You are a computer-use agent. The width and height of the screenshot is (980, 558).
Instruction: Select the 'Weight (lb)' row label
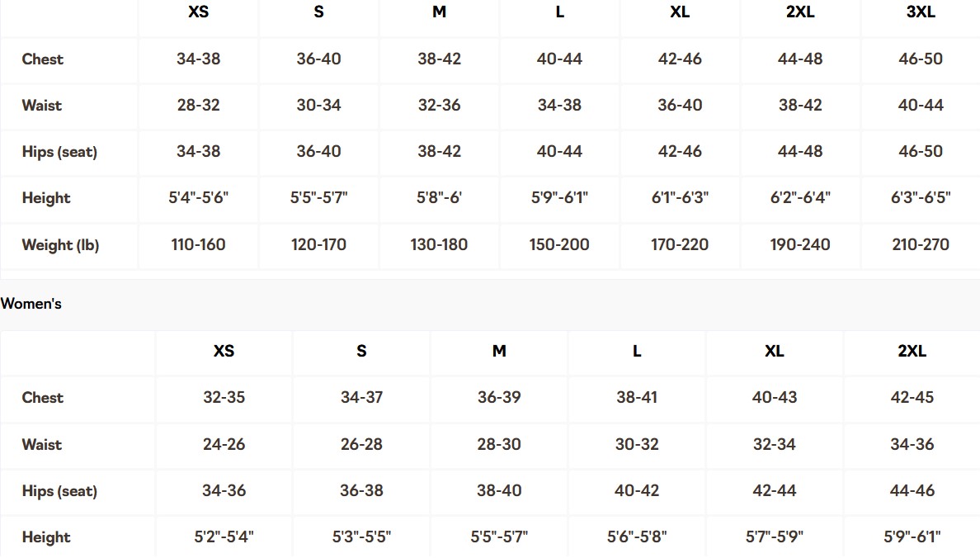pos(60,245)
